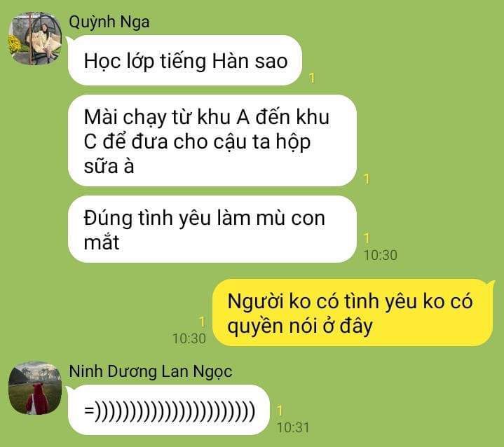Tap 10:30 timestamp next to 'mù con mắt' message
Screen dimensions: 504x447
[x=380, y=256]
